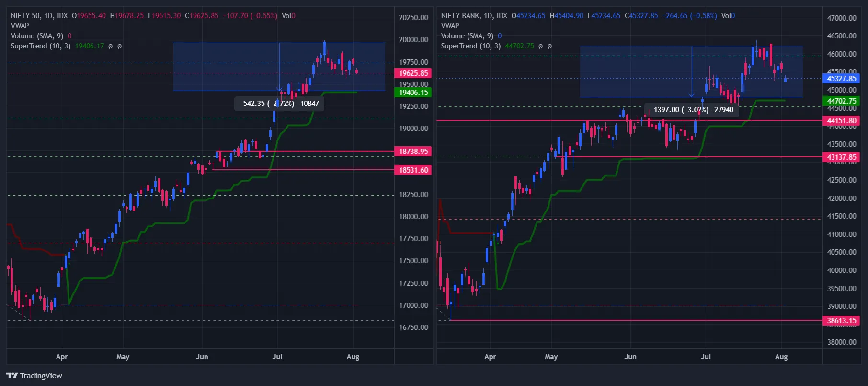
Task: Click change value -107.70 (-0.55%)
Action: [250, 16]
